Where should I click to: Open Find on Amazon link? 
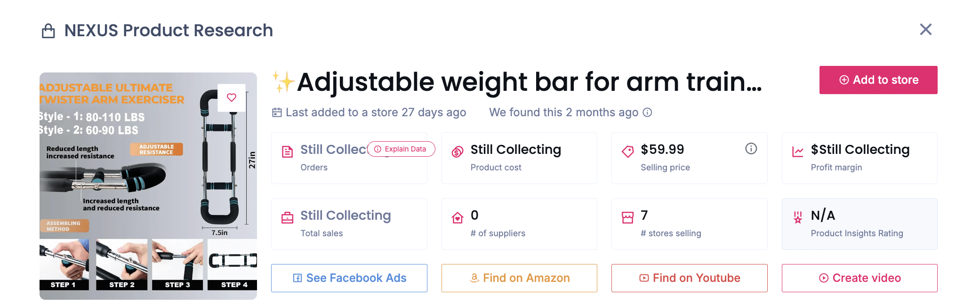519,278
